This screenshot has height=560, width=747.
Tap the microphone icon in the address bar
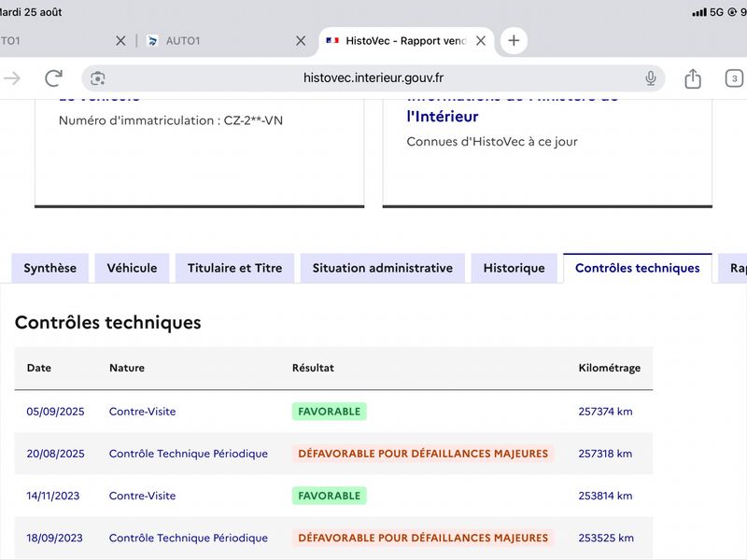[x=650, y=78]
